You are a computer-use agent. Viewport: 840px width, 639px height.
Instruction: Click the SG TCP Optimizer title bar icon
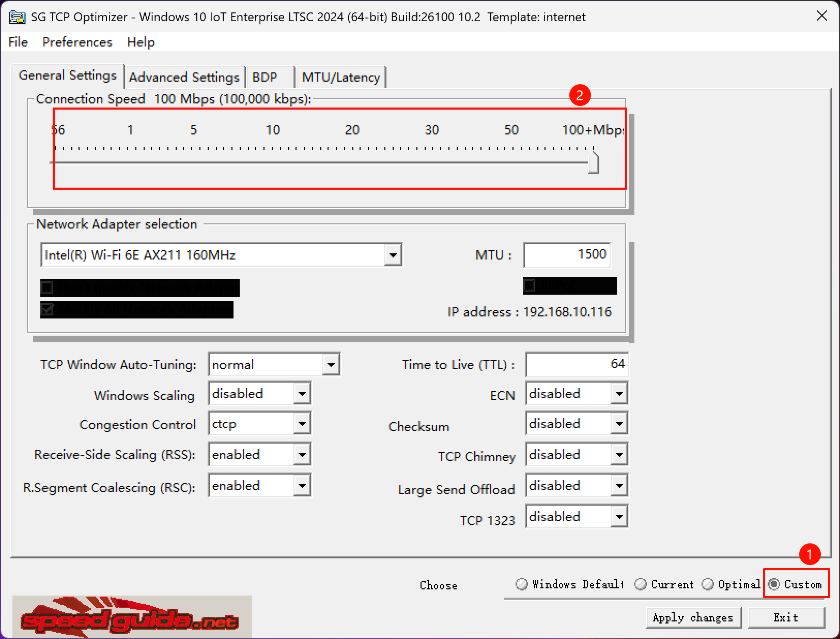pos(17,17)
